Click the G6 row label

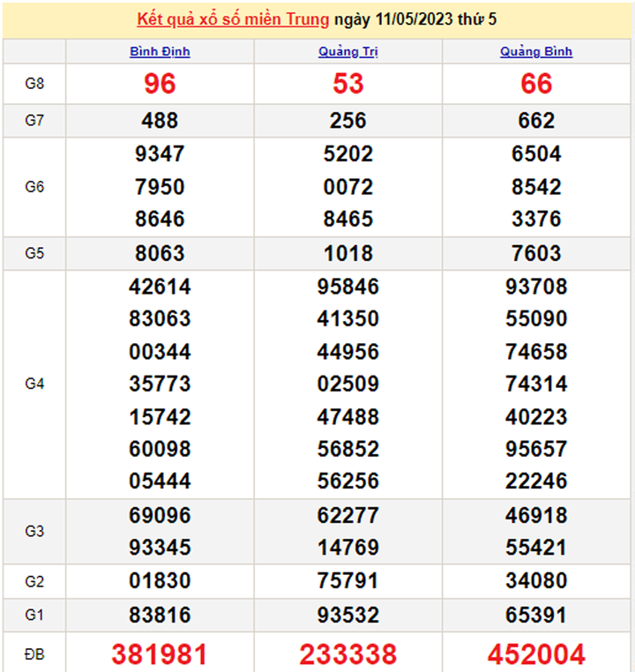pyautogui.click(x=34, y=187)
